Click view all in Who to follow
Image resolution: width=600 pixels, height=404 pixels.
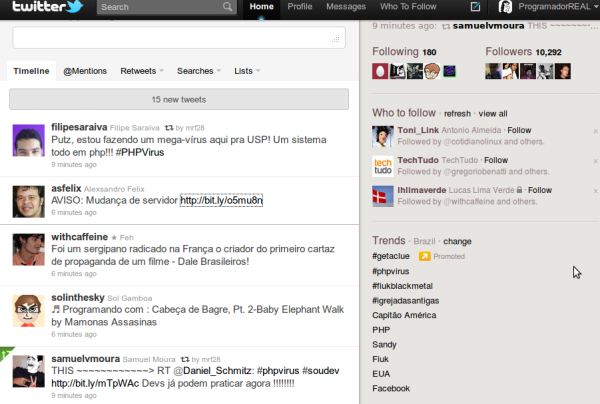(493, 114)
